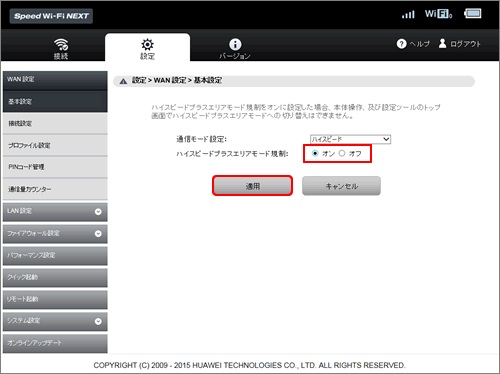The image size is (500, 374).
Task: Select the 設定 gear icon tab
Action: [147, 44]
